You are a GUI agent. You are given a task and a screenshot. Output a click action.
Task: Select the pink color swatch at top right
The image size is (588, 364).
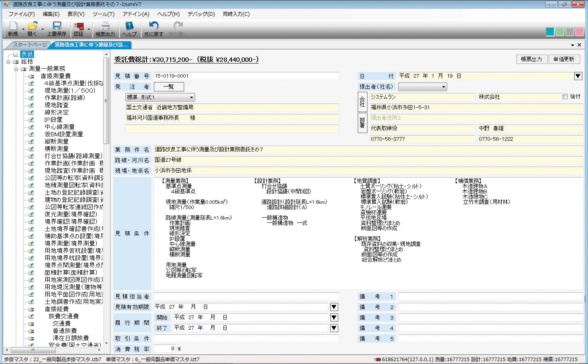tap(580, 31)
